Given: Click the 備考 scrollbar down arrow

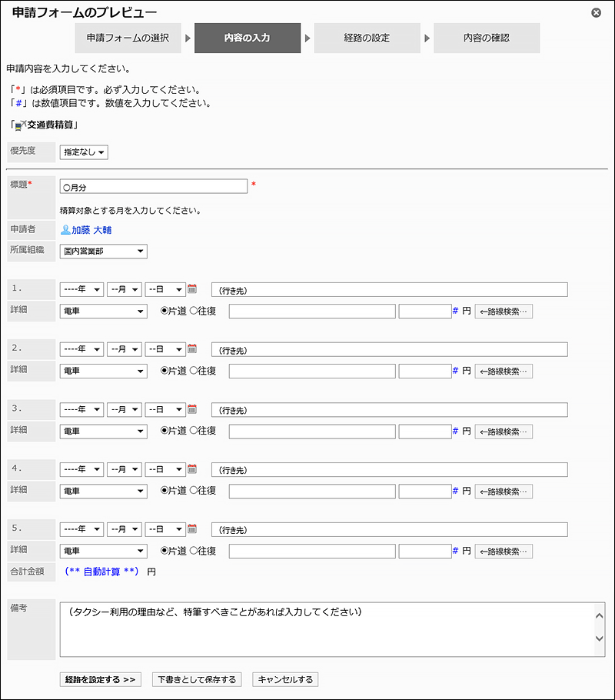Looking at the screenshot, I should tap(600, 638).
